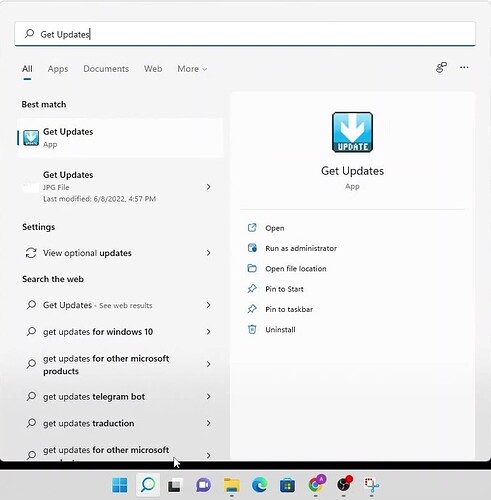Select the Get Updates JPG File result
The height and width of the screenshot is (500, 491).
120,187
